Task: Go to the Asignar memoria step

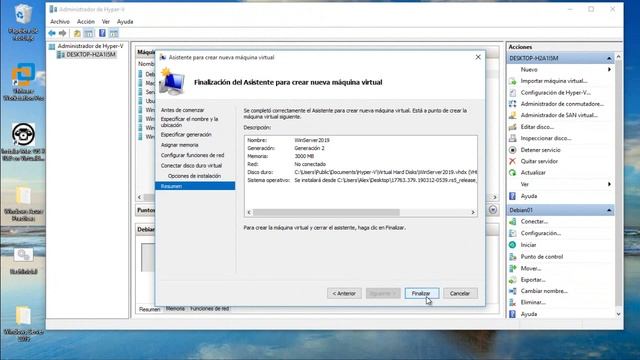Action: [180, 145]
